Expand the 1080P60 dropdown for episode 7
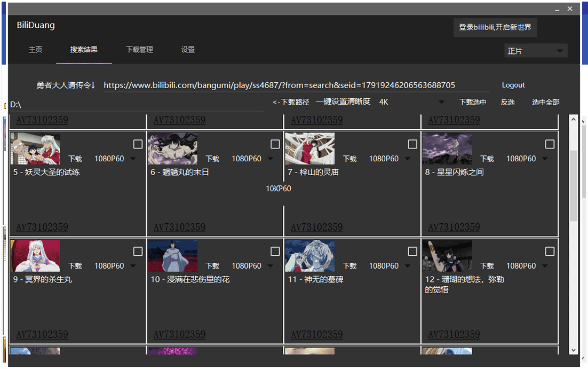 click(390, 159)
